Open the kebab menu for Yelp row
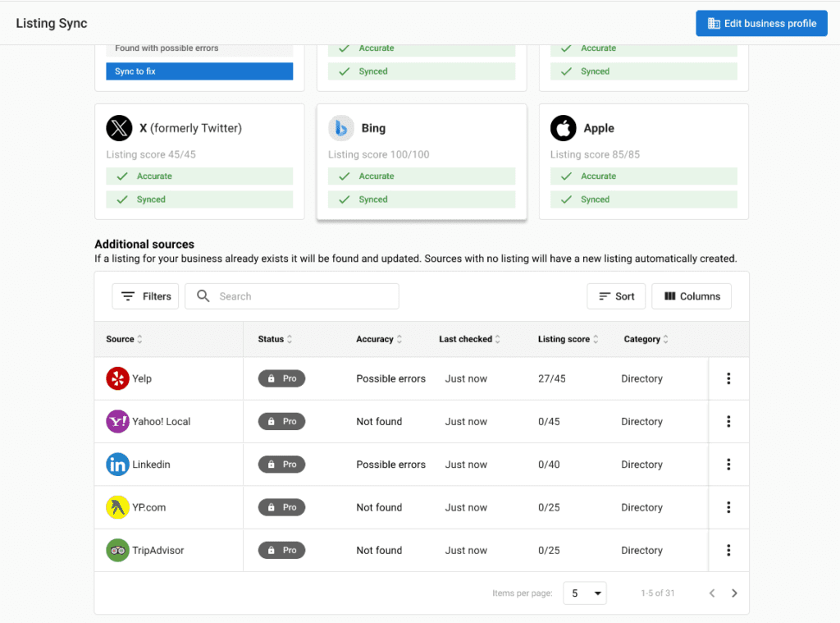This screenshot has width=840, height=623. [728, 378]
